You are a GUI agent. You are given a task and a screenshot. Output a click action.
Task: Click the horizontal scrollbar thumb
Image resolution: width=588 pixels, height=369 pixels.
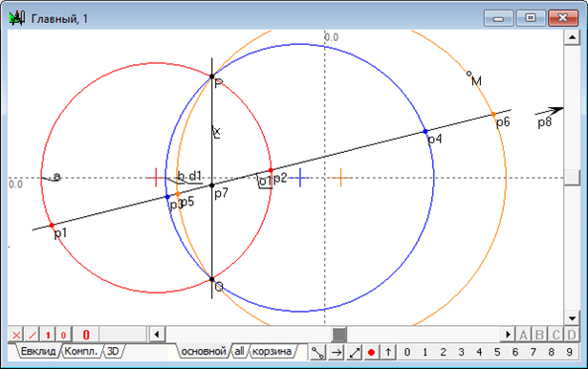[339, 335]
